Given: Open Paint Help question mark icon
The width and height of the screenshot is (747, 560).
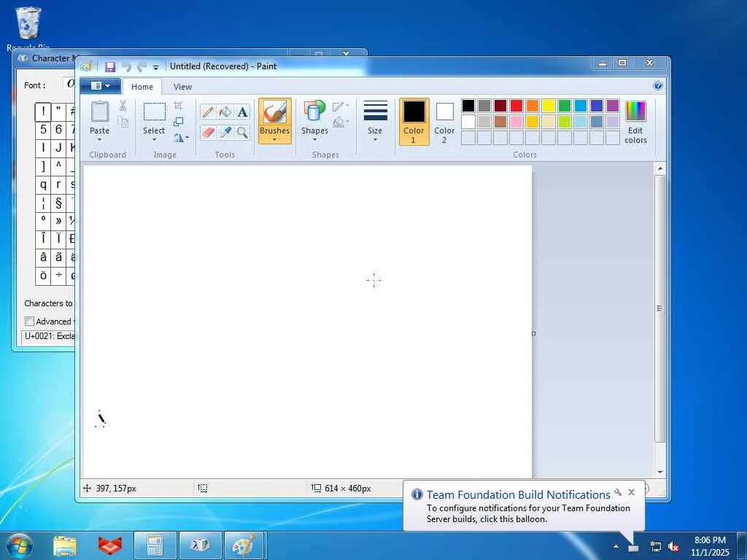Looking at the screenshot, I should click(x=658, y=86).
